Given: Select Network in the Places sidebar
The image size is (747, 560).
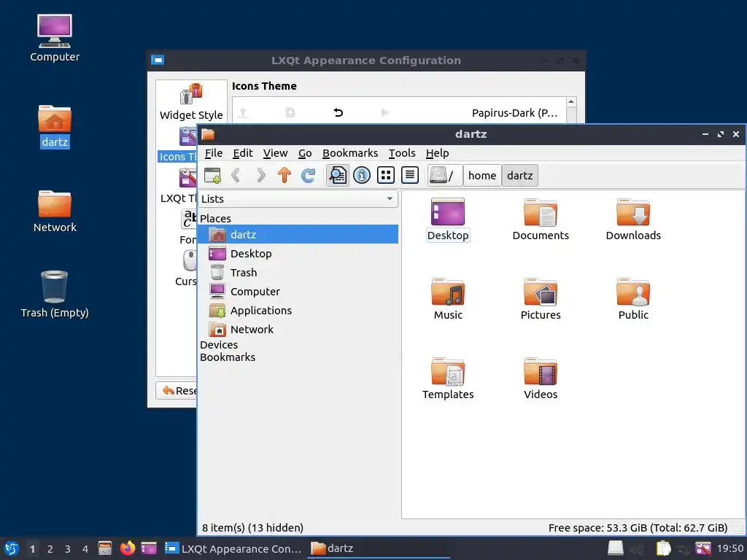Looking at the screenshot, I should (x=298, y=330).
